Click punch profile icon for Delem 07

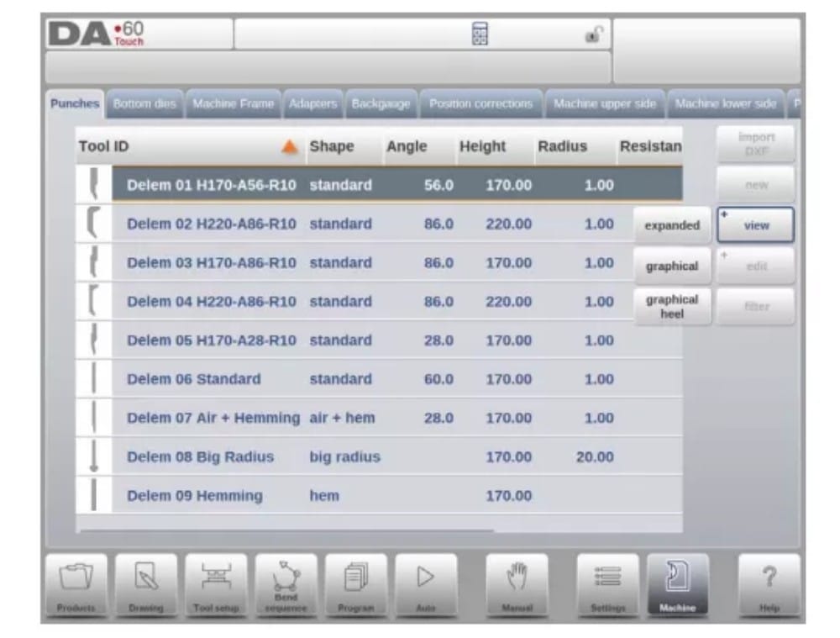click(x=94, y=417)
